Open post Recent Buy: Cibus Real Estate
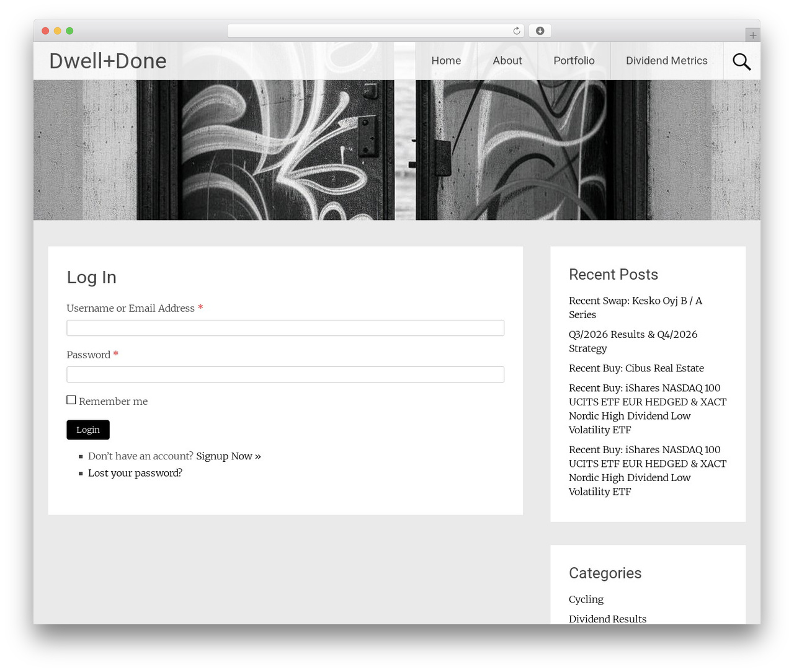 (636, 368)
